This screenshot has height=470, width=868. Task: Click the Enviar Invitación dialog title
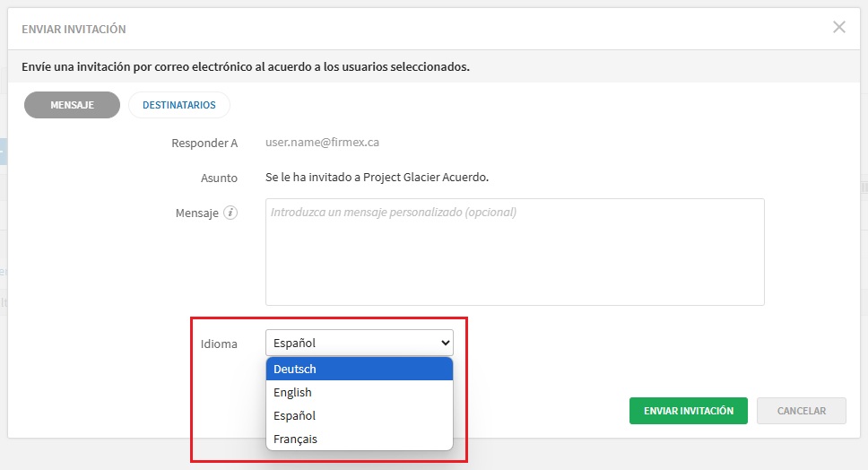tap(74, 29)
